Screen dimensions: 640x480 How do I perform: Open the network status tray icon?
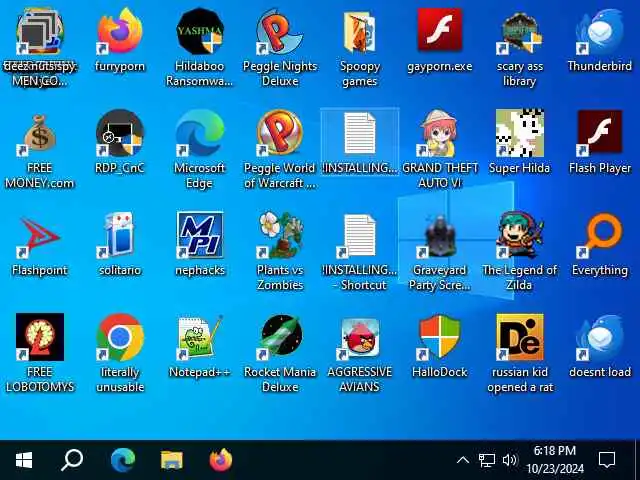(x=487, y=460)
